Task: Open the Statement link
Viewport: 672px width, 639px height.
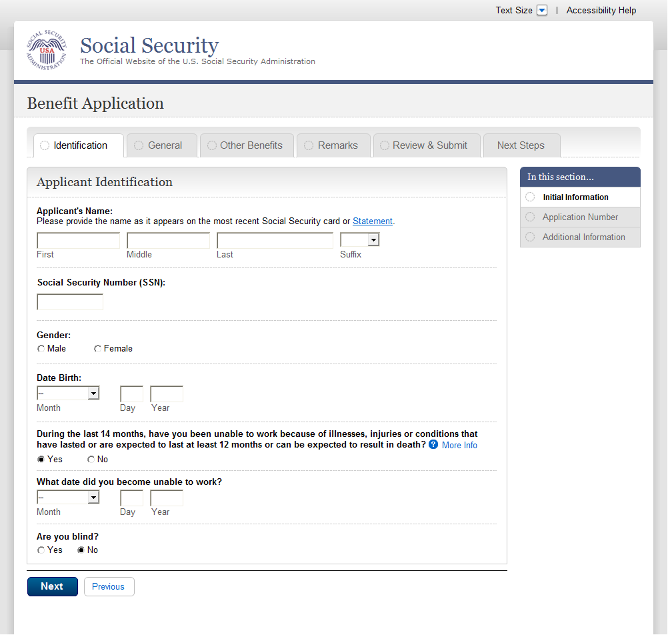Action: [373, 221]
